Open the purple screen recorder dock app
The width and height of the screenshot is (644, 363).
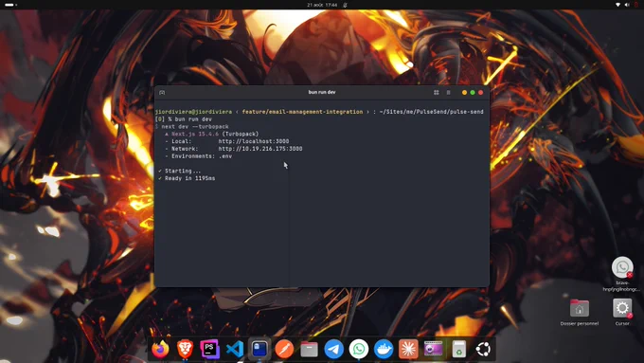click(434, 349)
